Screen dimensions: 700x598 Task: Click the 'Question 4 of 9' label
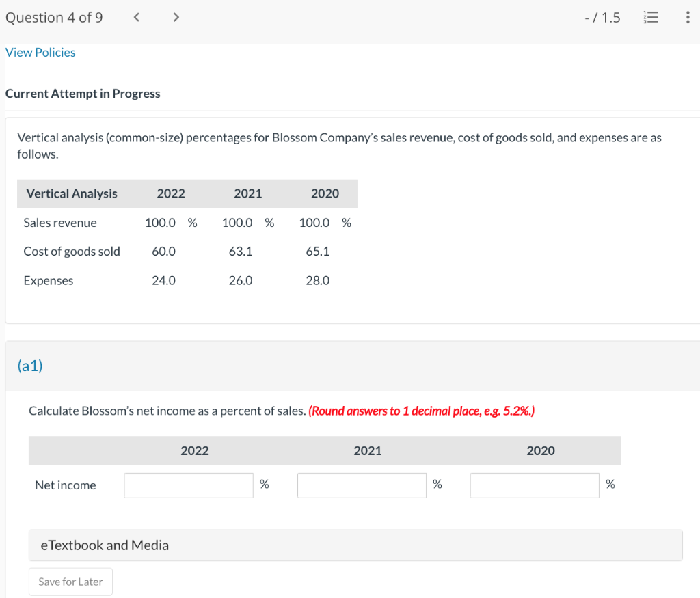(x=54, y=17)
